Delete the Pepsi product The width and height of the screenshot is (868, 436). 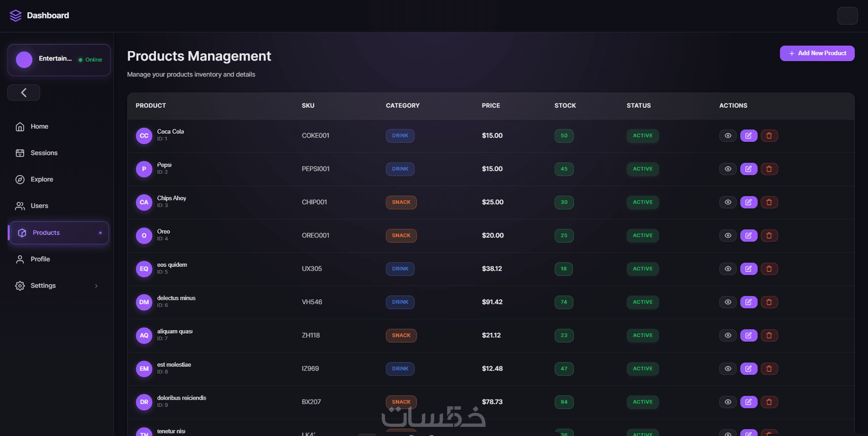click(769, 169)
